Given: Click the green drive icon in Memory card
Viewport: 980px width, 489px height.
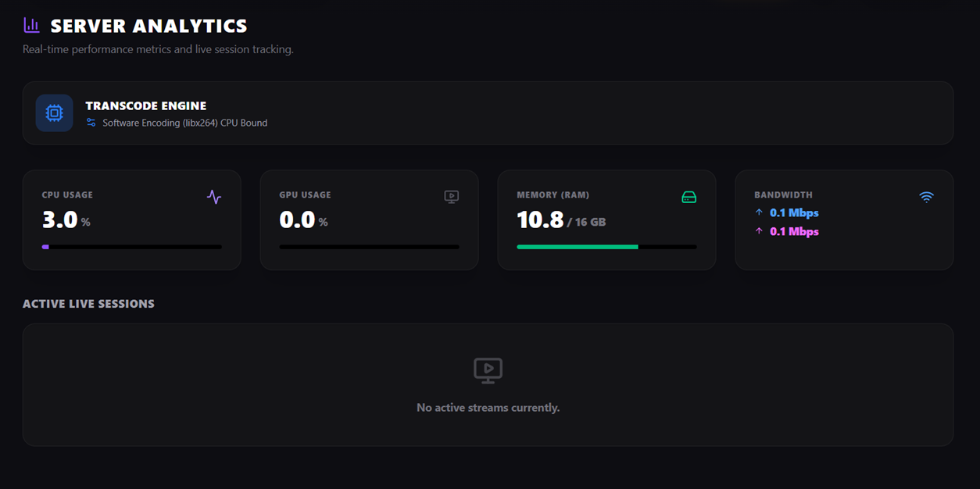Looking at the screenshot, I should tap(689, 197).
